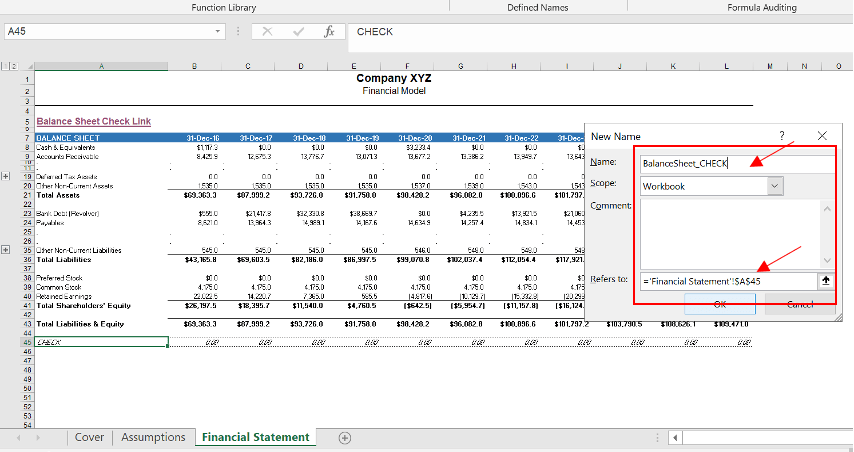This screenshot has width=854, height=452.
Task: Open the Name Box dropdown arrow
Action: [217, 32]
